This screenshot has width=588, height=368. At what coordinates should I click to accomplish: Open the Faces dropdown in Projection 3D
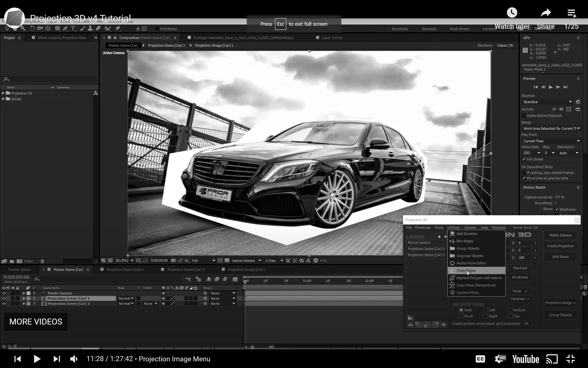click(x=520, y=291)
